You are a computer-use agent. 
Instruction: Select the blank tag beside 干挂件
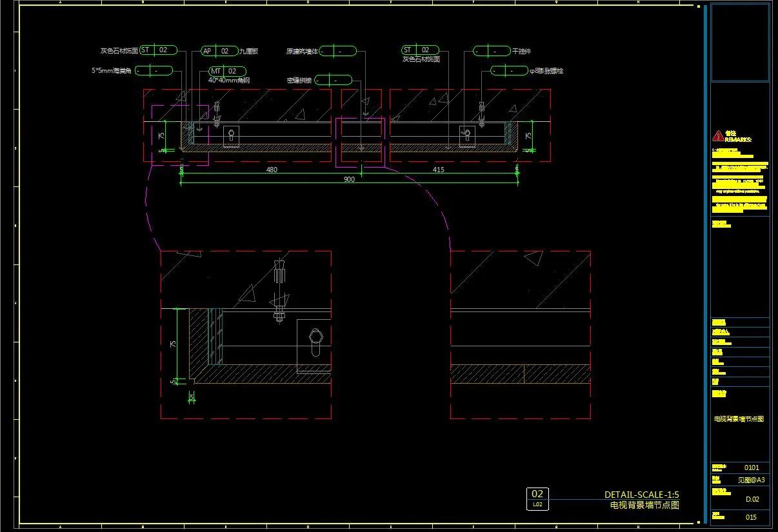[492, 51]
